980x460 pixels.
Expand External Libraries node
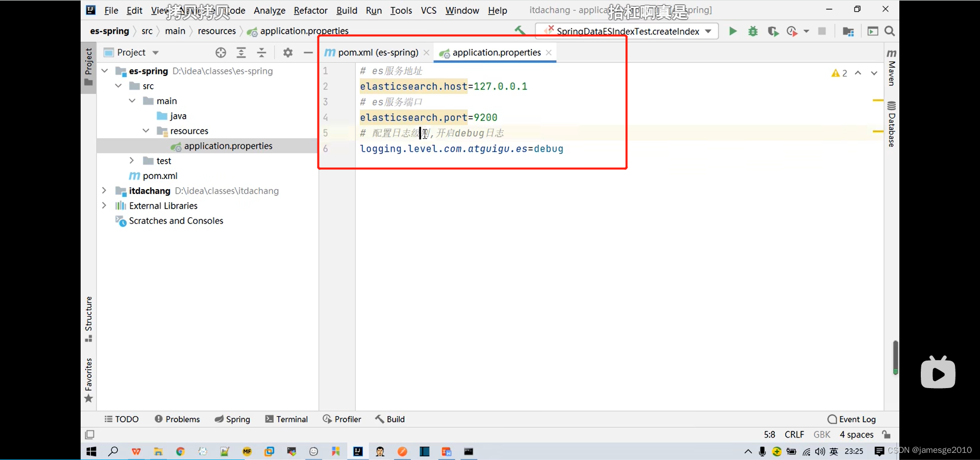(104, 206)
